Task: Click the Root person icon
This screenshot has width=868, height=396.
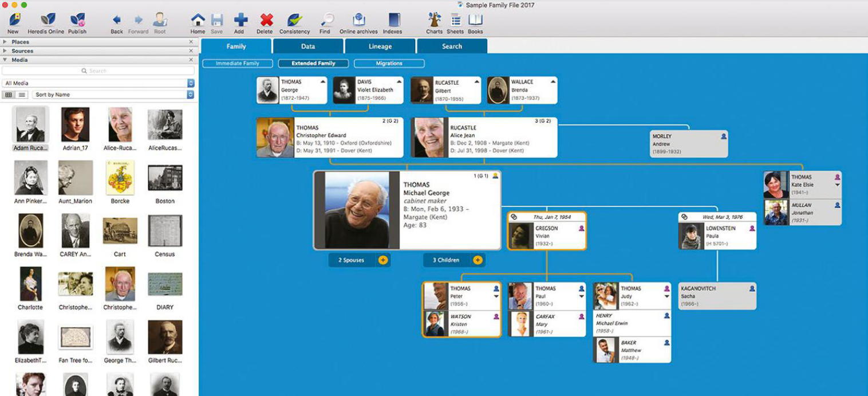Action: tap(160, 20)
